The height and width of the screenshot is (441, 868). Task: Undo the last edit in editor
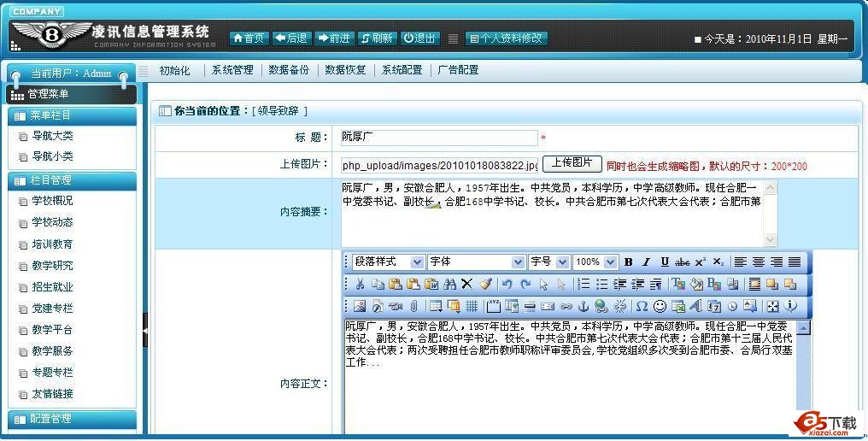pos(507,285)
